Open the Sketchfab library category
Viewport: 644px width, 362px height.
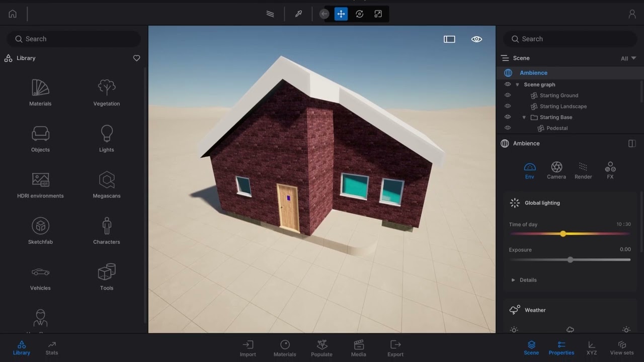click(40, 231)
